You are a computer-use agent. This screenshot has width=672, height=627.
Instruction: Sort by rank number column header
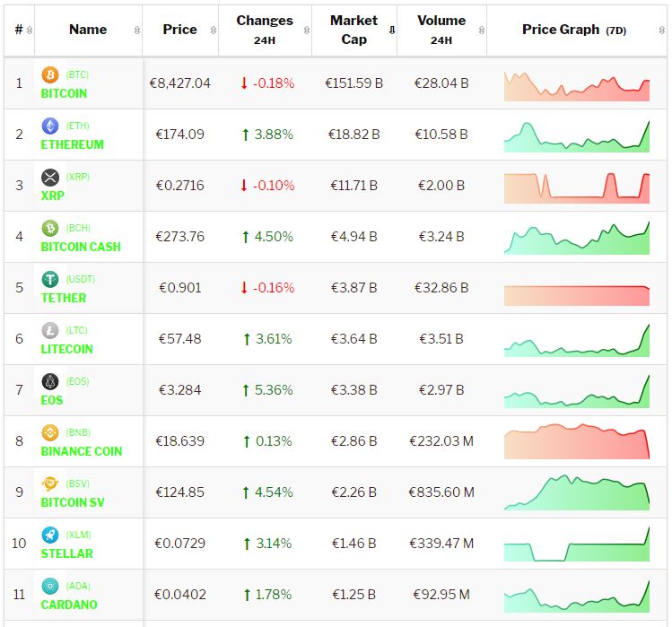19,30
